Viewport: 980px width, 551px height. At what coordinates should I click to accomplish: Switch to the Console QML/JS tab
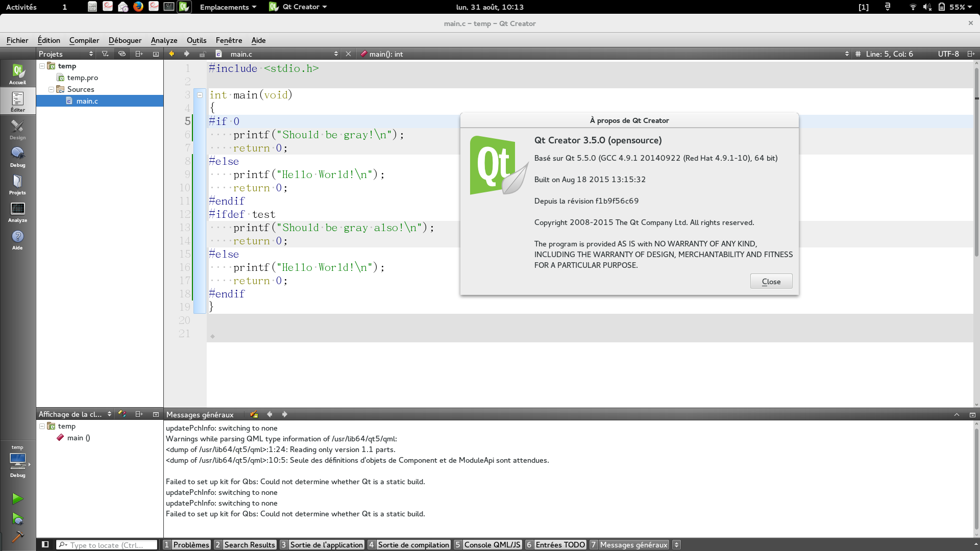[x=492, y=544]
